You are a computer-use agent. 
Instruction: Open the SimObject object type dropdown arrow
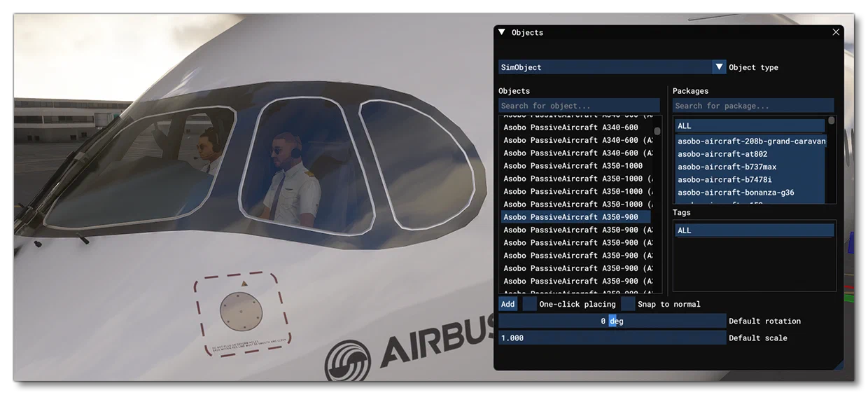719,67
